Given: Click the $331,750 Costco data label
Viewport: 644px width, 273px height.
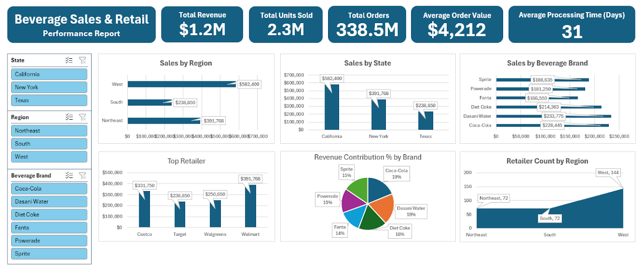Looking at the screenshot, I should (x=145, y=185).
